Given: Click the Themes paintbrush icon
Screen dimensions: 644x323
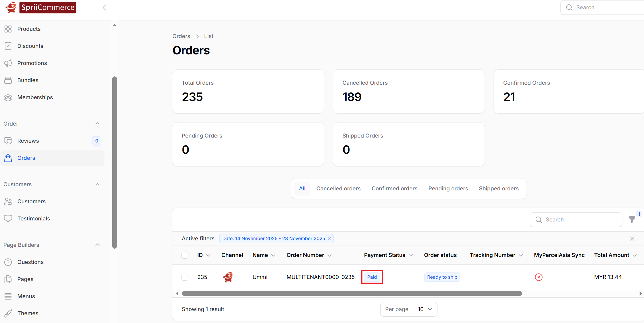Looking at the screenshot, I should [8, 313].
